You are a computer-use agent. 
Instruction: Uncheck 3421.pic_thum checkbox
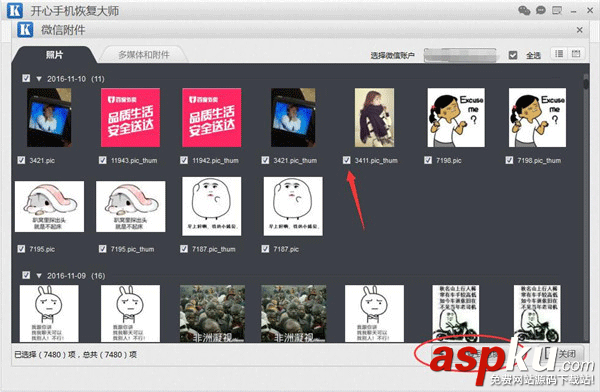265,160
